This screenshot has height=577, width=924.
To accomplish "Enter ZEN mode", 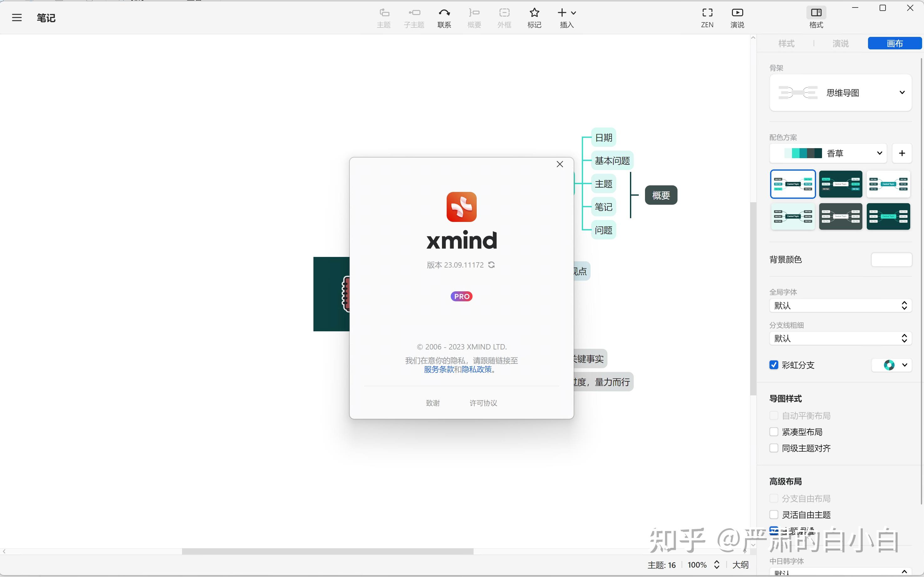I will pos(707,17).
